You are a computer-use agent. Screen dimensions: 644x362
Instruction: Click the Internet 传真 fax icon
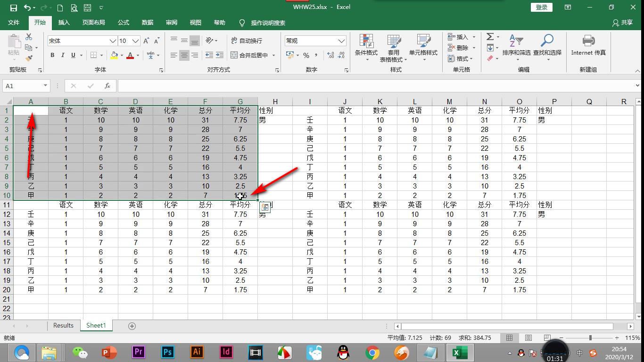tap(588, 46)
